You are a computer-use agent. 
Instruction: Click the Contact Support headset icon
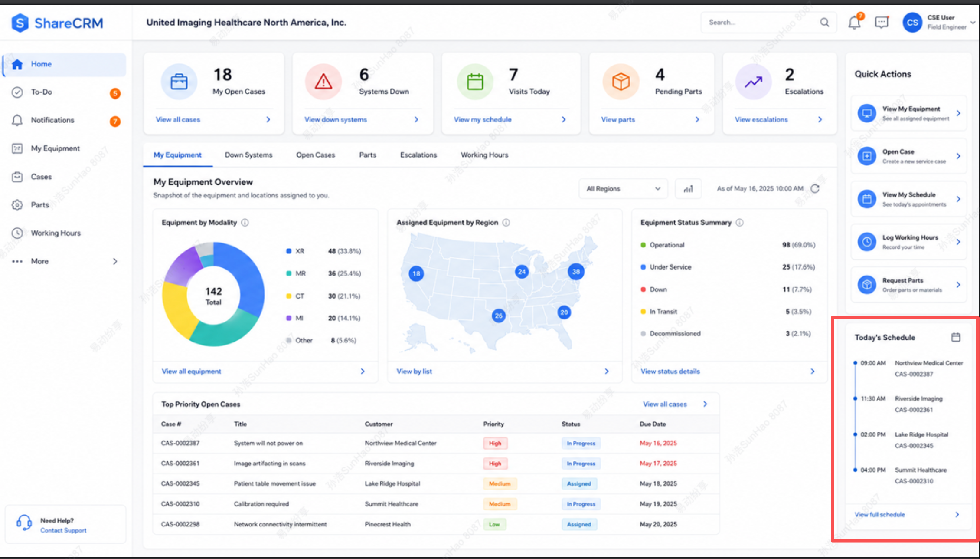tap(24, 523)
